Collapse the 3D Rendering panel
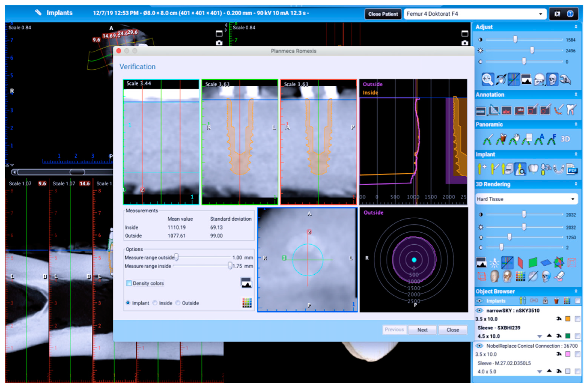The width and height of the screenshot is (588, 390). pos(576,184)
